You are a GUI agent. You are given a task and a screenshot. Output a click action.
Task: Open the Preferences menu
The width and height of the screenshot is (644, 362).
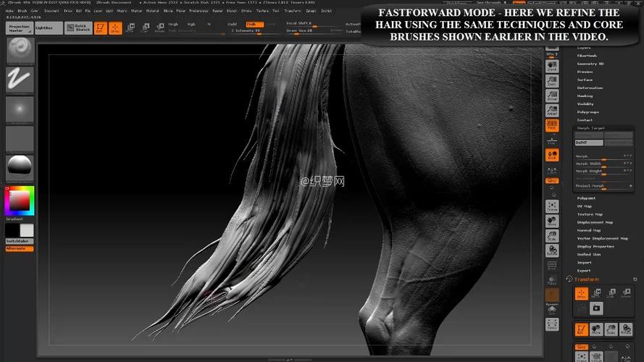tap(198, 11)
